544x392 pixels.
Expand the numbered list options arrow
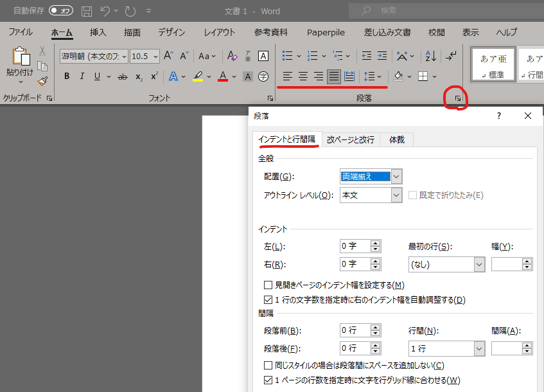[x=324, y=56]
